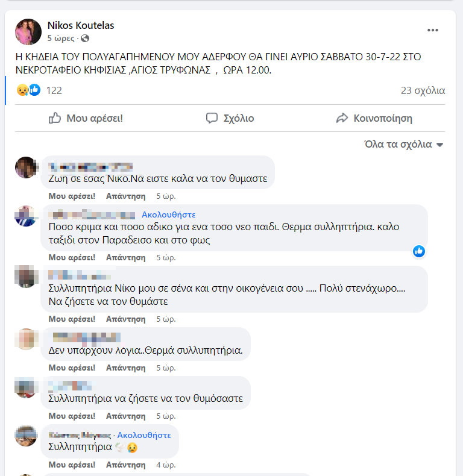Click the share arrow icon next to Κοινοποίηση

coord(342,118)
